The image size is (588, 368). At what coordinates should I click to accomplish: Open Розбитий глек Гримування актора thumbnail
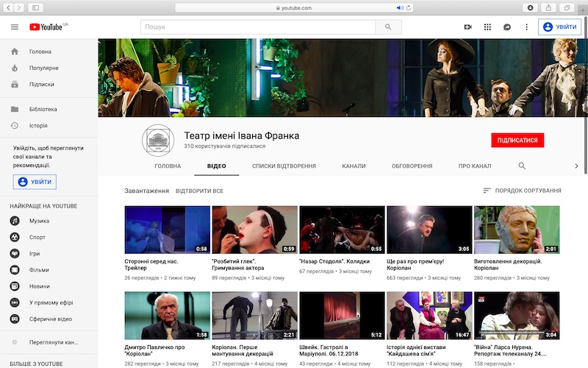(254, 230)
